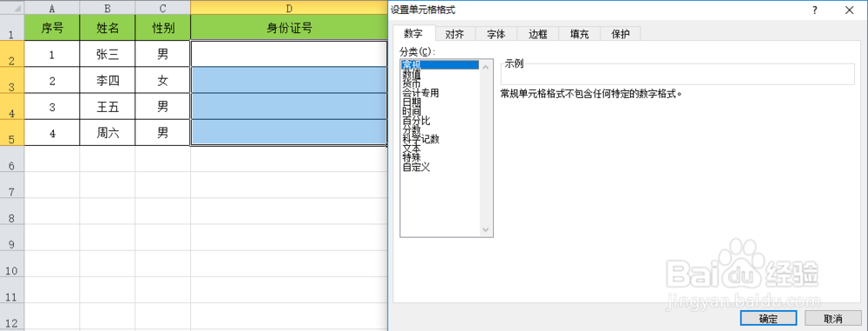Select 文本 in the category list

[441, 149]
